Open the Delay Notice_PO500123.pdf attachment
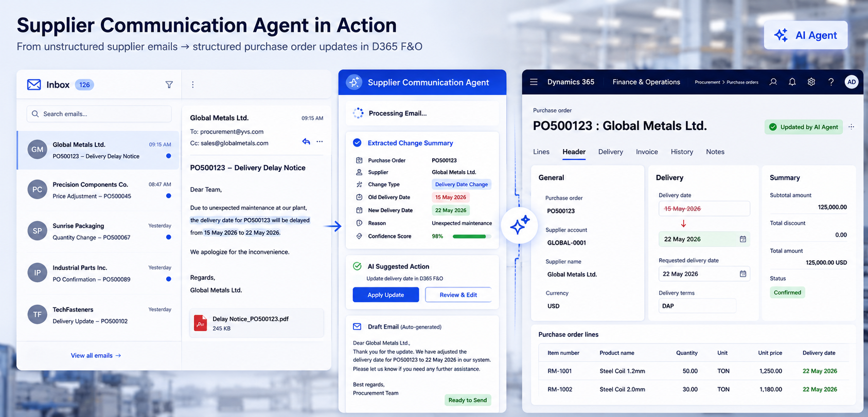The image size is (868, 417). coord(257,323)
